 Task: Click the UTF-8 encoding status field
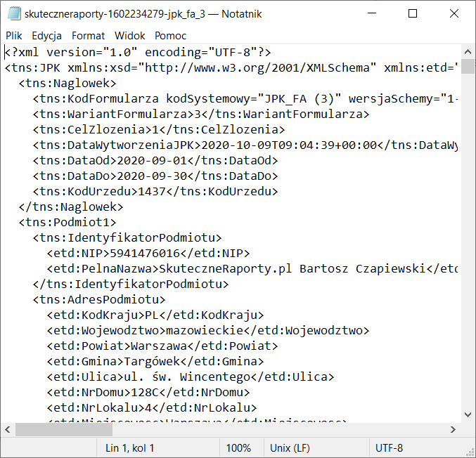pyautogui.click(x=390, y=447)
